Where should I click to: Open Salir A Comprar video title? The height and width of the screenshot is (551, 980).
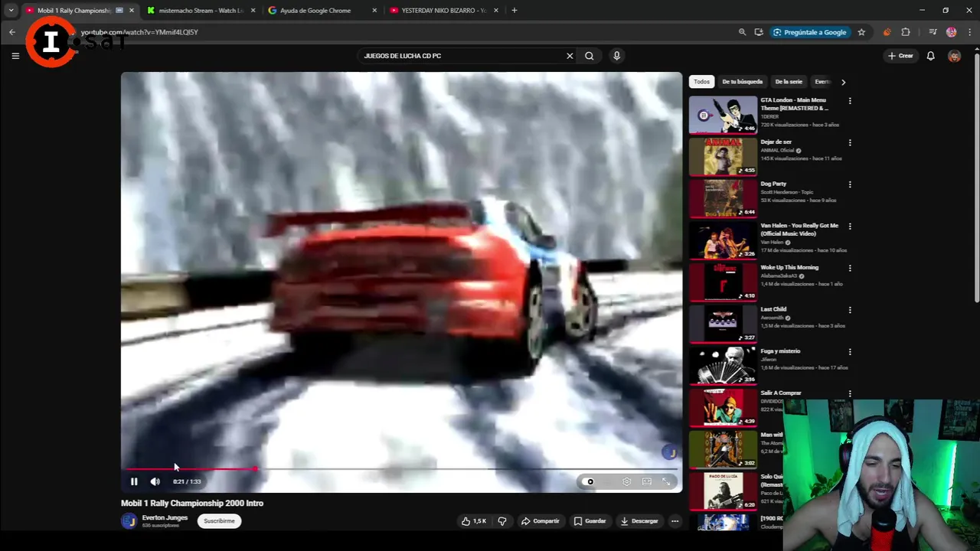(781, 393)
